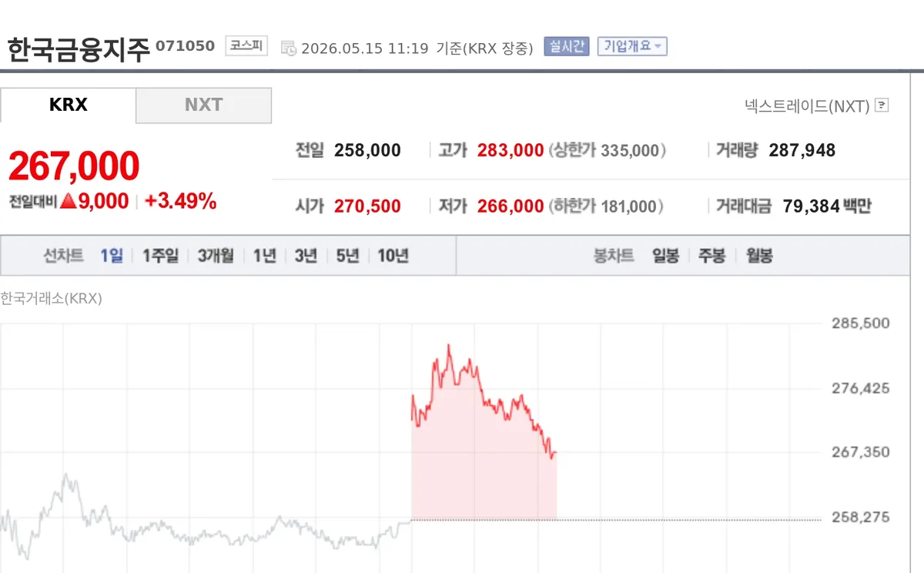
Task: Click the calendar clock icon beside date
Action: [289, 49]
